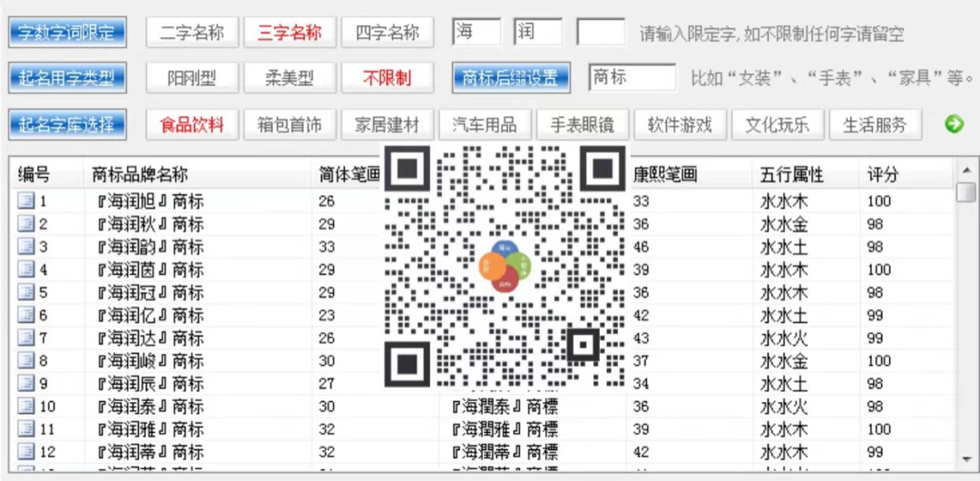Click the QR code image

(x=505, y=266)
